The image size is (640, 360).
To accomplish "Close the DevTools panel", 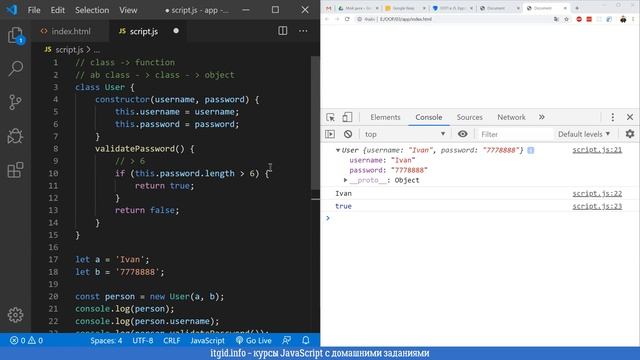I will click(630, 117).
